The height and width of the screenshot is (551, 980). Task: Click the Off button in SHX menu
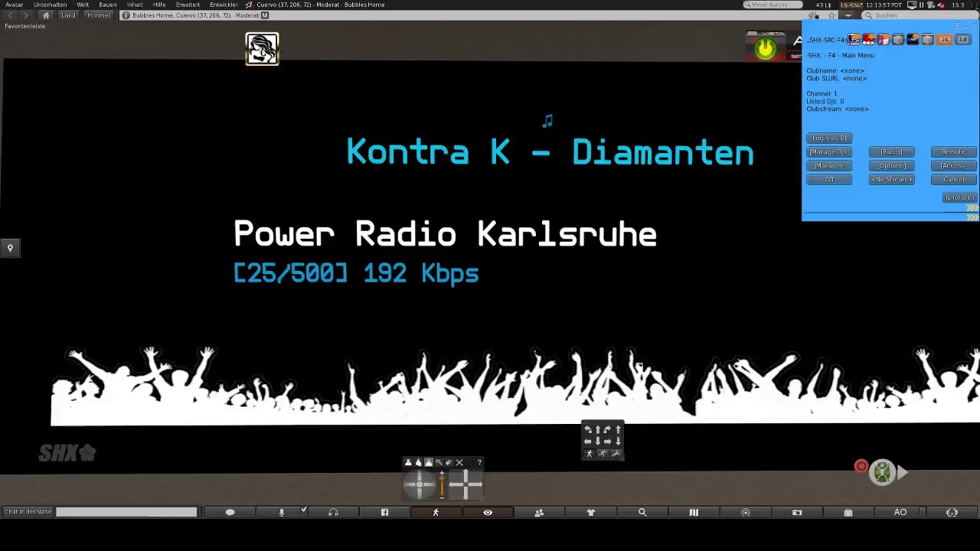pyautogui.click(x=829, y=179)
